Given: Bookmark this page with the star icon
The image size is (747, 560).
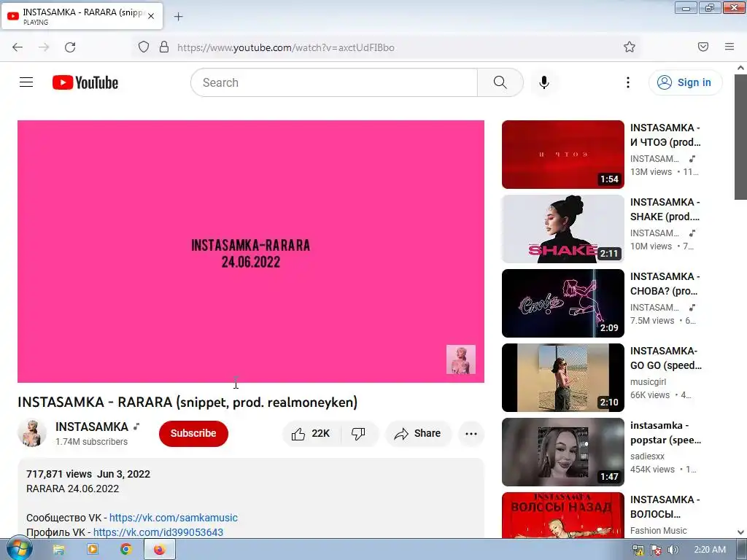Looking at the screenshot, I should point(630,47).
